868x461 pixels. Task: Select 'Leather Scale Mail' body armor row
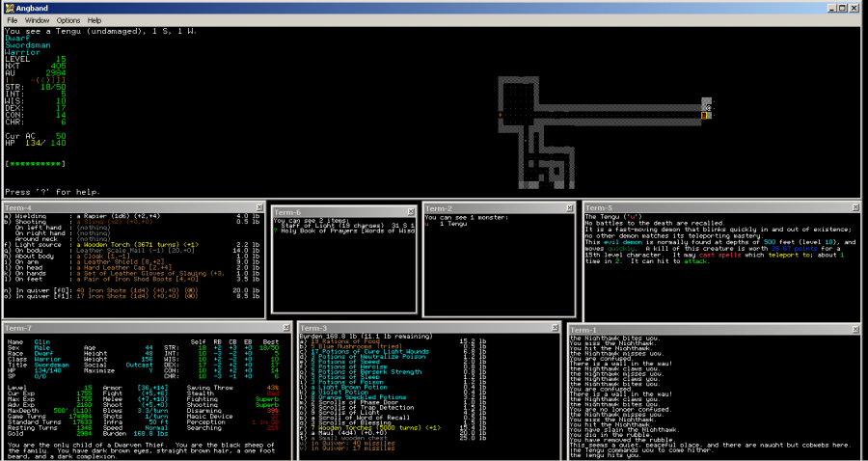132,250
